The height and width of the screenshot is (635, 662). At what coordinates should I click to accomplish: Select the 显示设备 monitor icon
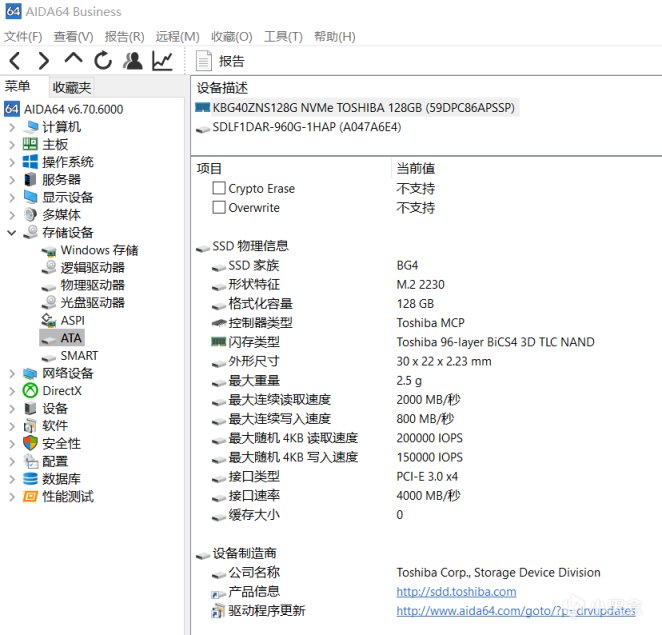pyautogui.click(x=30, y=197)
